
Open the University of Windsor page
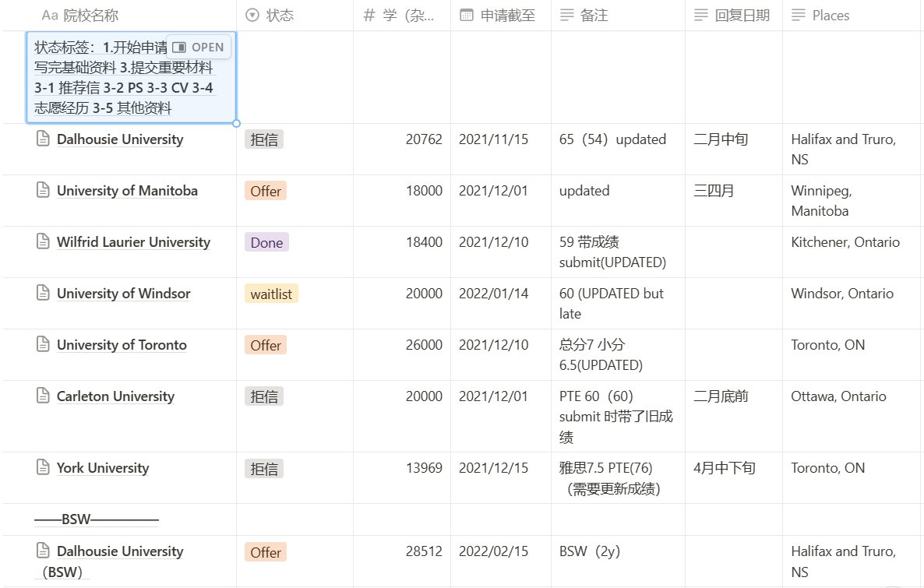124,294
